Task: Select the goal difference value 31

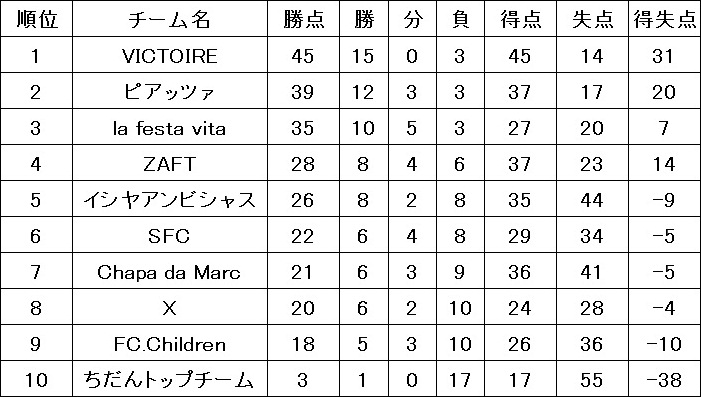Action: point(664,55)
